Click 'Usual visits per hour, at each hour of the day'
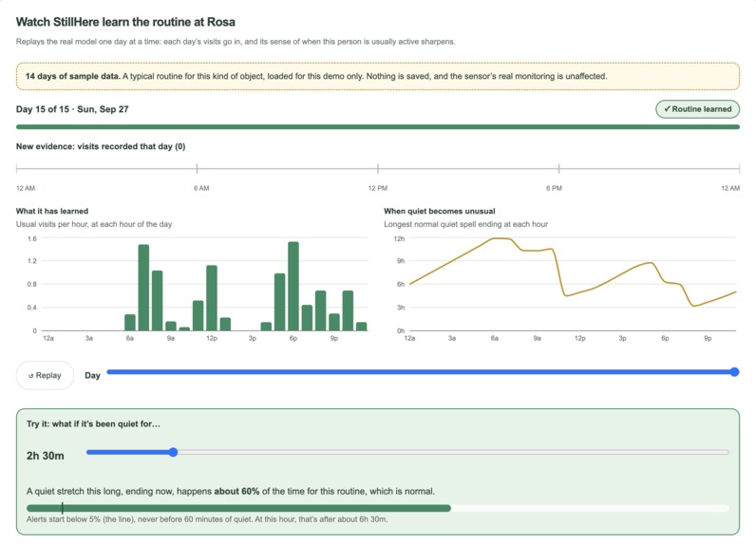Viewport: 756px width, 544px height. [x=94, y=224]
